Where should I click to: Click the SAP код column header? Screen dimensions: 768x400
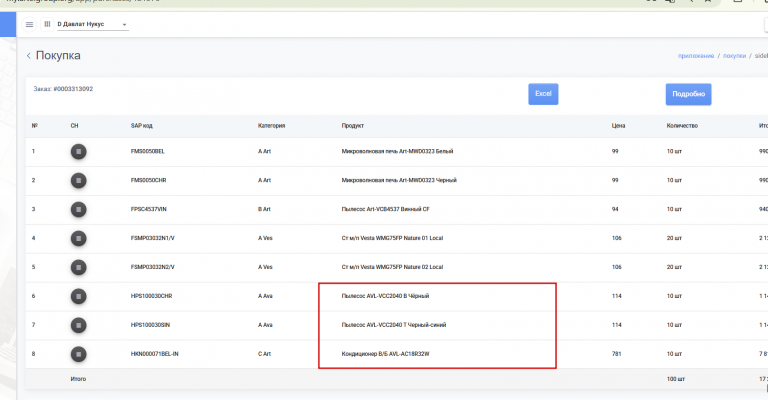pyautogui.click(x=142, y=126)
